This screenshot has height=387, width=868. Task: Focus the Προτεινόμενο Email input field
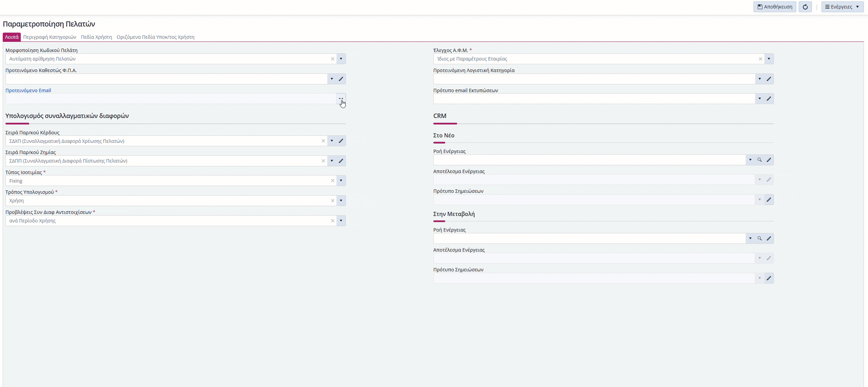coord(171,99)
